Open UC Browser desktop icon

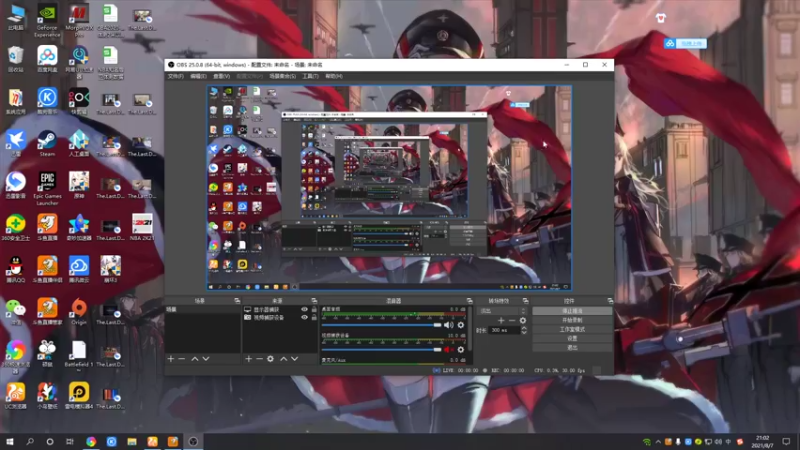(x=16, y=395)
